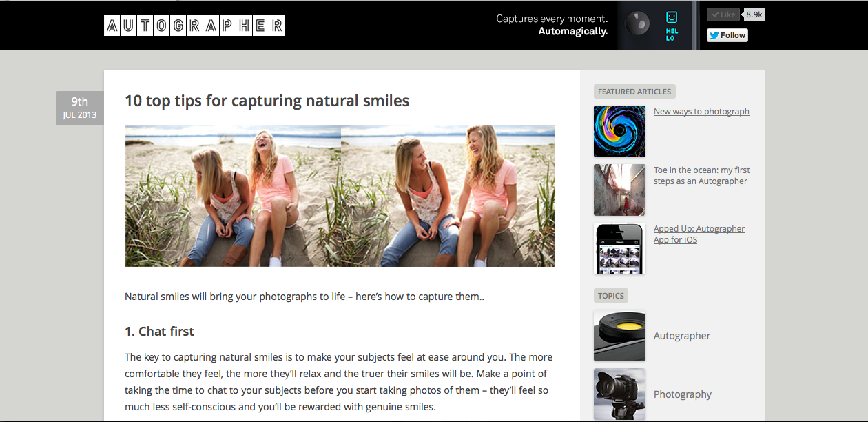Open the Autographer topic text link
This screenshot has height=422, width=868.
(x=682, y=336)
